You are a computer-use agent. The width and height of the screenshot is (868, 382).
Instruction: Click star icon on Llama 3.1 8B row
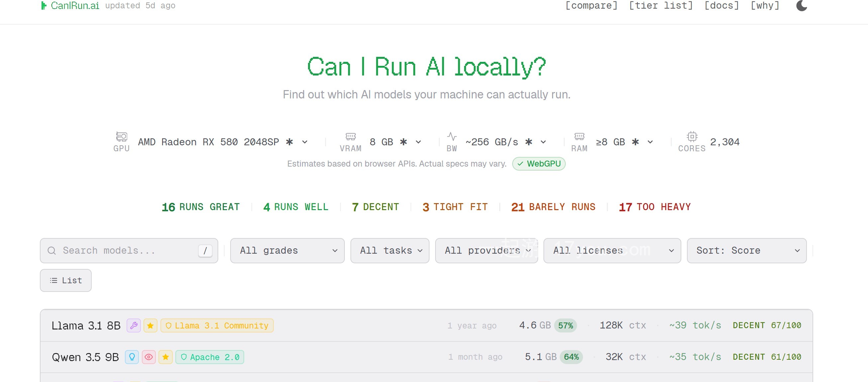[x=150, y=325]
